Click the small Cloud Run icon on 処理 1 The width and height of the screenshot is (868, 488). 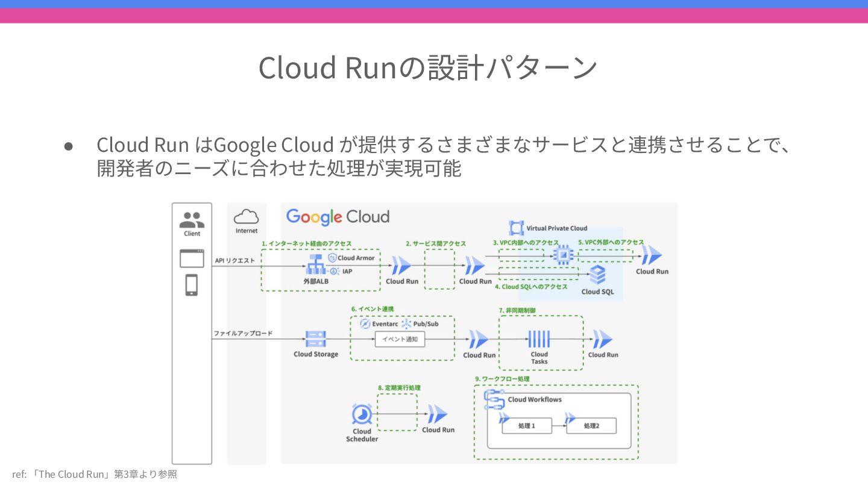coord(505,418)
